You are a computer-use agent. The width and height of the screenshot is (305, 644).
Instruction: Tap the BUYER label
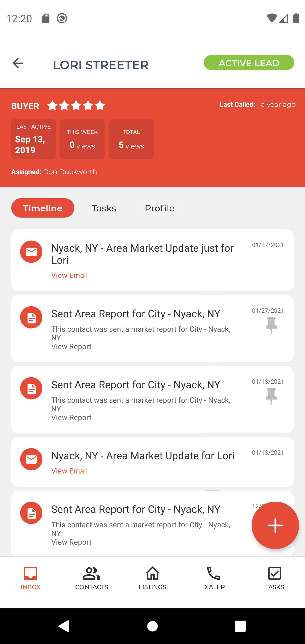coord(25,106)
